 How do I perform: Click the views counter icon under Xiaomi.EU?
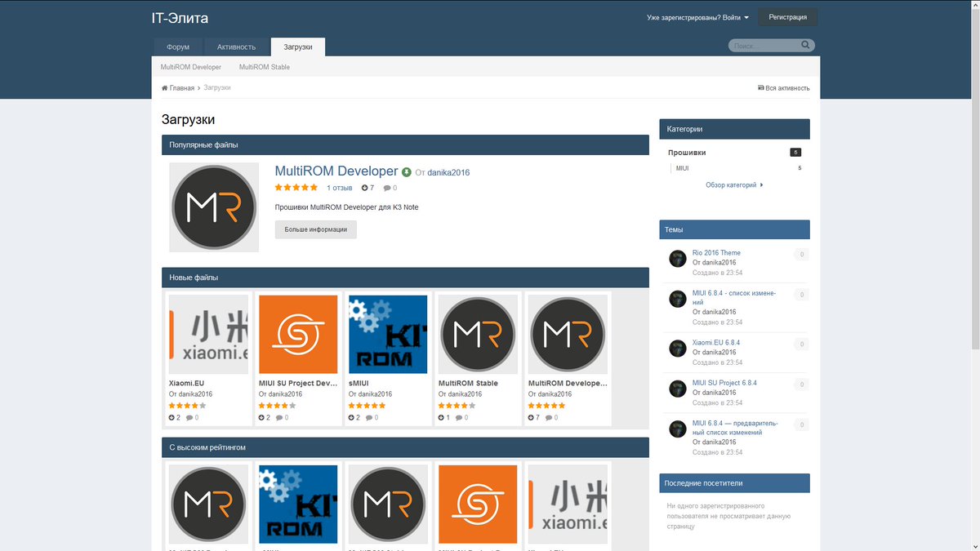[170, 417]
